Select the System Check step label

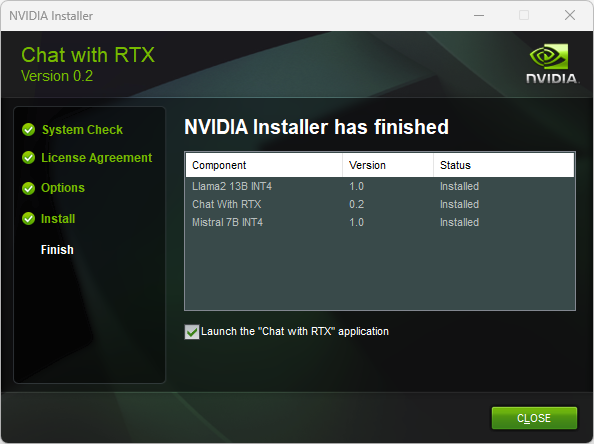[82, 130]
